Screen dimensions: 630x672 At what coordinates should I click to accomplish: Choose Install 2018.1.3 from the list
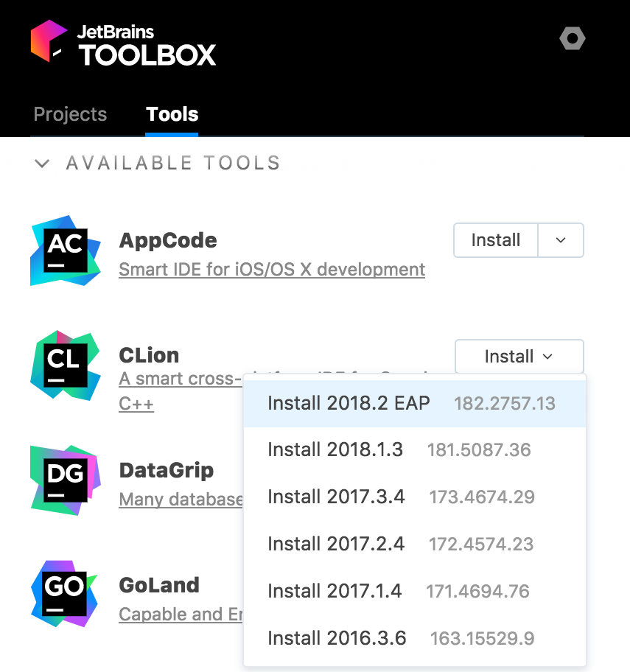coord(414,450)
